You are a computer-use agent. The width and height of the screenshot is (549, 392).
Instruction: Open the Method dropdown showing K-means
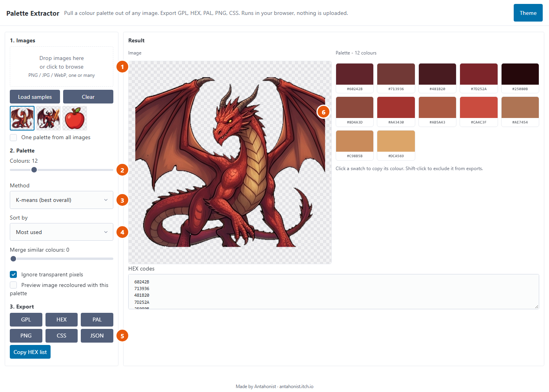(62, 200)
